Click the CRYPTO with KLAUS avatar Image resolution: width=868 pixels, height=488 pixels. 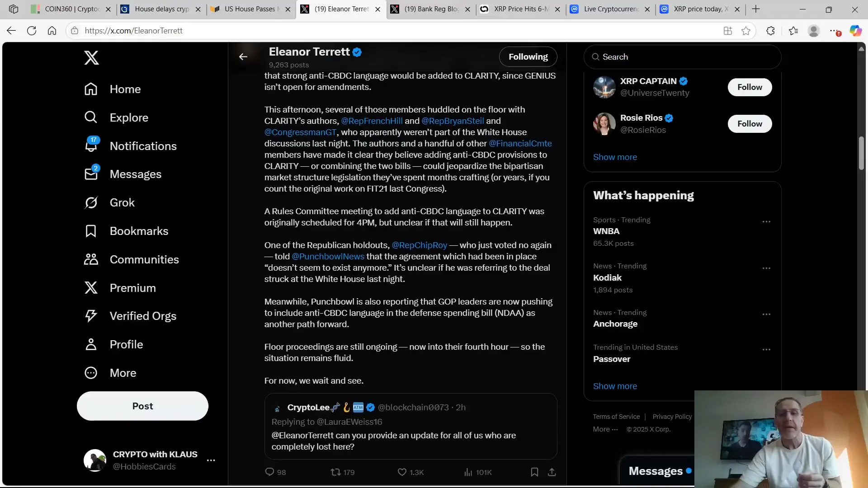(x=95, y=460)
